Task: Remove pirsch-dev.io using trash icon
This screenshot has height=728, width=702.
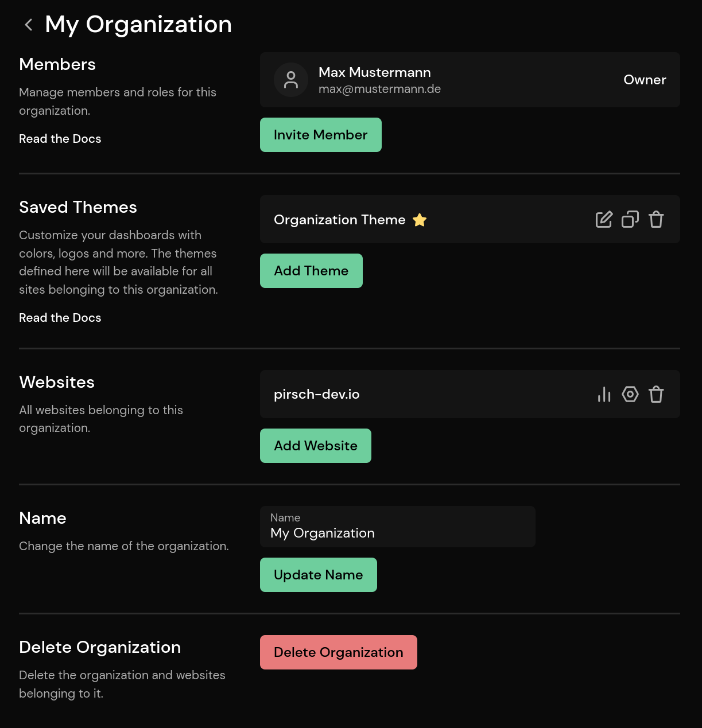Action: 656,394
